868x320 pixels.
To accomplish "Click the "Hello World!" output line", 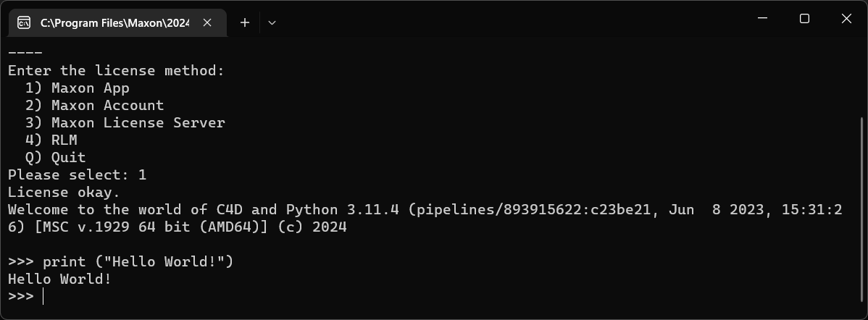I will click(x=59, y=279).
